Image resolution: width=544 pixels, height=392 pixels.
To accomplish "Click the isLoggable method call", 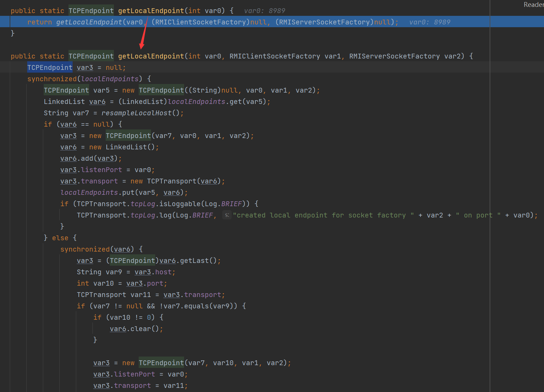I will [180, 204].
